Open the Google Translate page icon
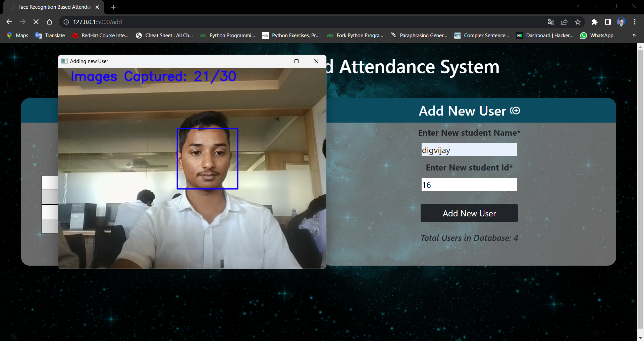644x341 pixels. 551,22
